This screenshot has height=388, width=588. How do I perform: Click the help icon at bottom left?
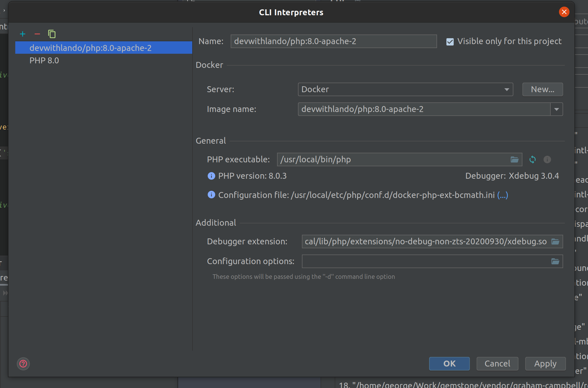point(23,364)
